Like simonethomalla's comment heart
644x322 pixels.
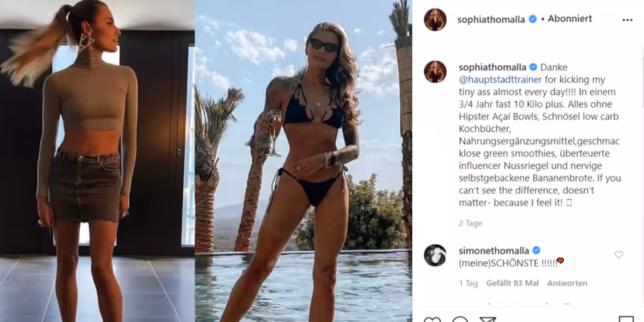point(618,255)
